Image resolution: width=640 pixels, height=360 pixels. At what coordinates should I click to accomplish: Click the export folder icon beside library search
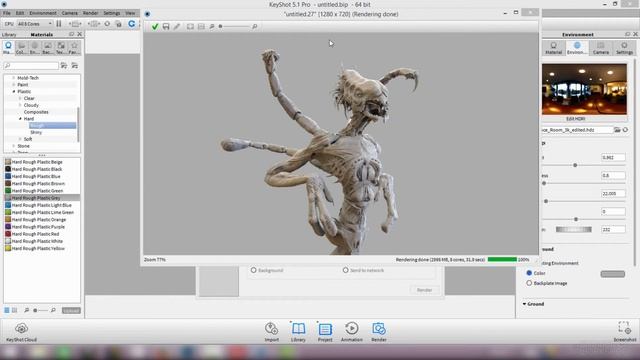coord(75,66)
